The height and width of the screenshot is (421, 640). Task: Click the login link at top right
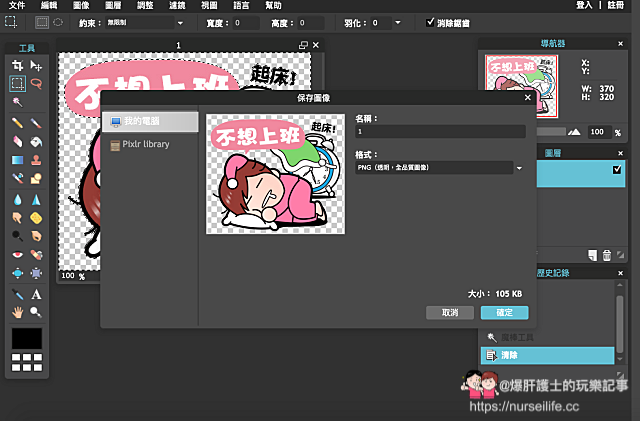point(584,5)
